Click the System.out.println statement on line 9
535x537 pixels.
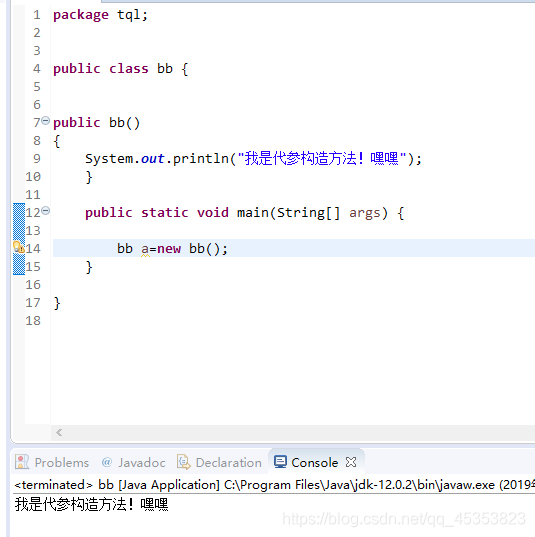coord(253,159)
